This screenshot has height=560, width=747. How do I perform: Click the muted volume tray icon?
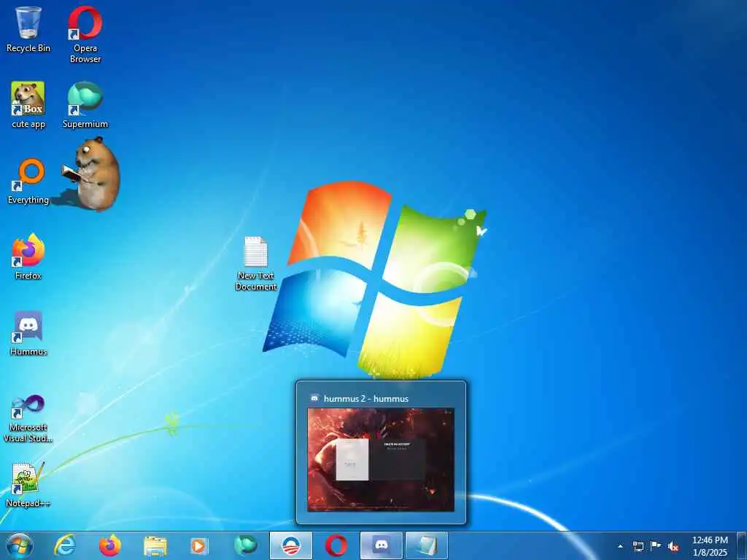tap(673, 547)
